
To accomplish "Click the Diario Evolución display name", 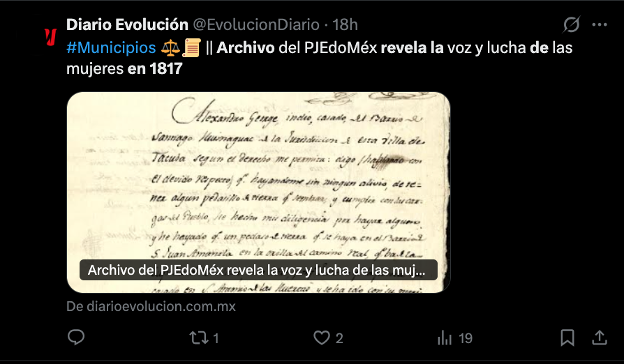I will click(x=127, y=24).
